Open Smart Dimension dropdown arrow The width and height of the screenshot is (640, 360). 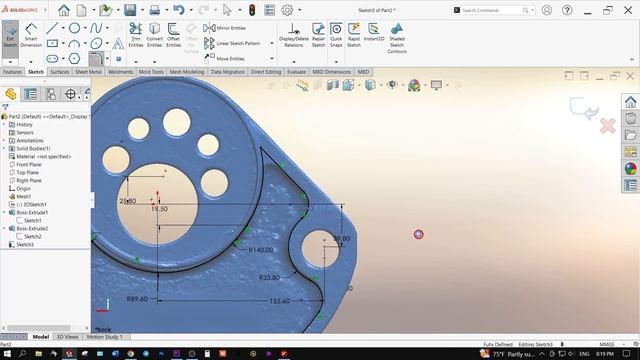[x=31, y=62]
